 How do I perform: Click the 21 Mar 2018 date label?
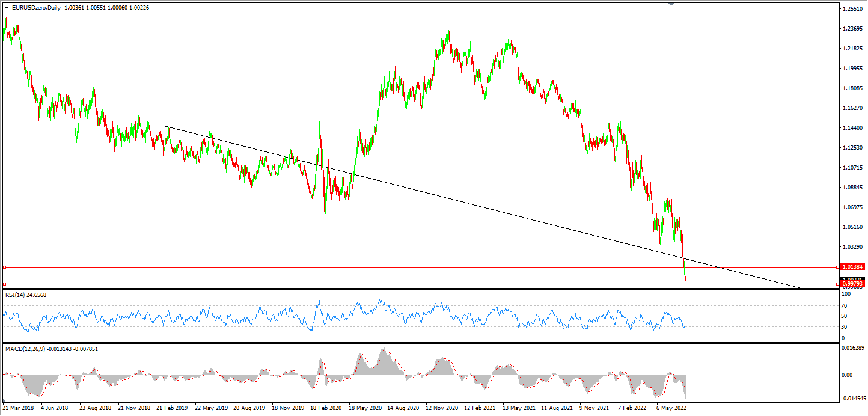click(18, 408)
